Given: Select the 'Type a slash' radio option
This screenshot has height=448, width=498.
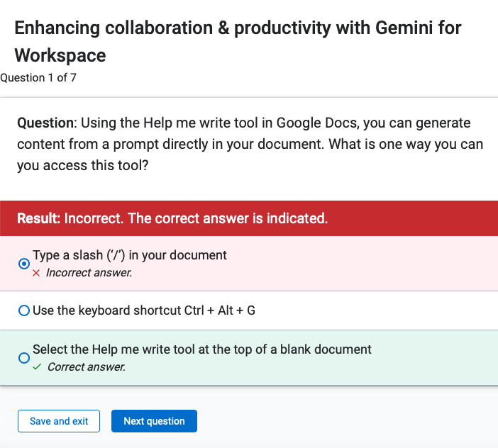Looking at the screenshot, I should click(24, 264).
